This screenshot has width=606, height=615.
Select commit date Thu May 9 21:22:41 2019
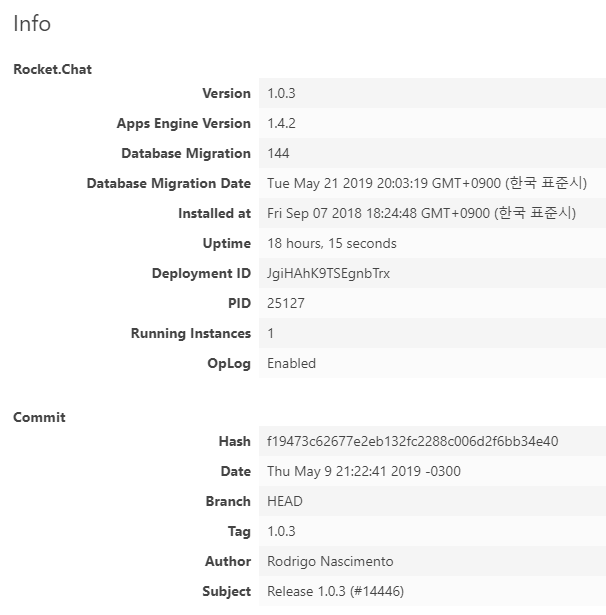[364, 471]
